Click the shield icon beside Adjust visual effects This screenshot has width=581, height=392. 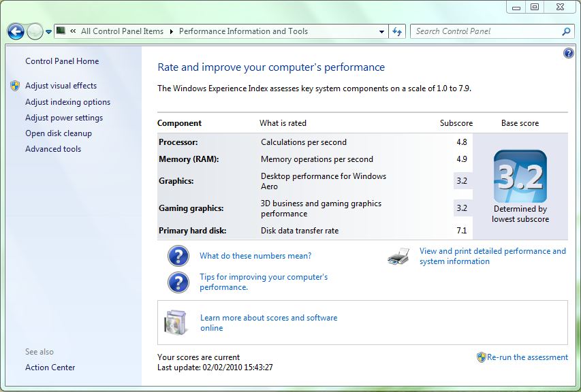[15, 86]
